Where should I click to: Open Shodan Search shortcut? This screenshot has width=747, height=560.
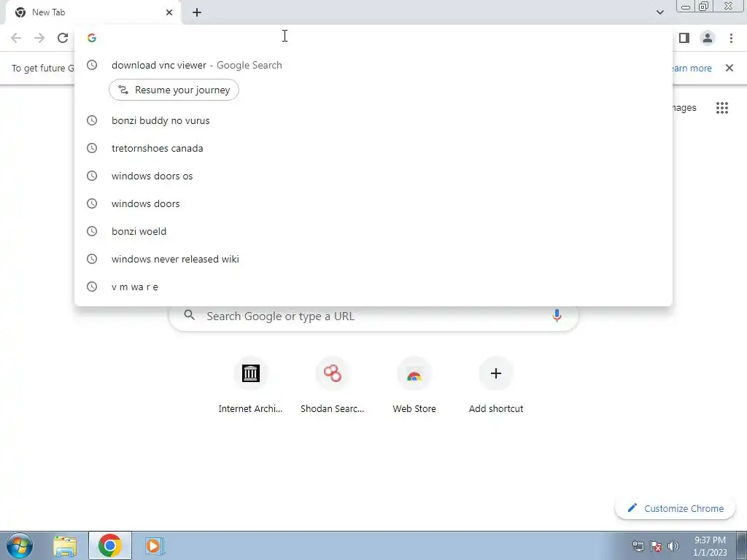[332, 385]
